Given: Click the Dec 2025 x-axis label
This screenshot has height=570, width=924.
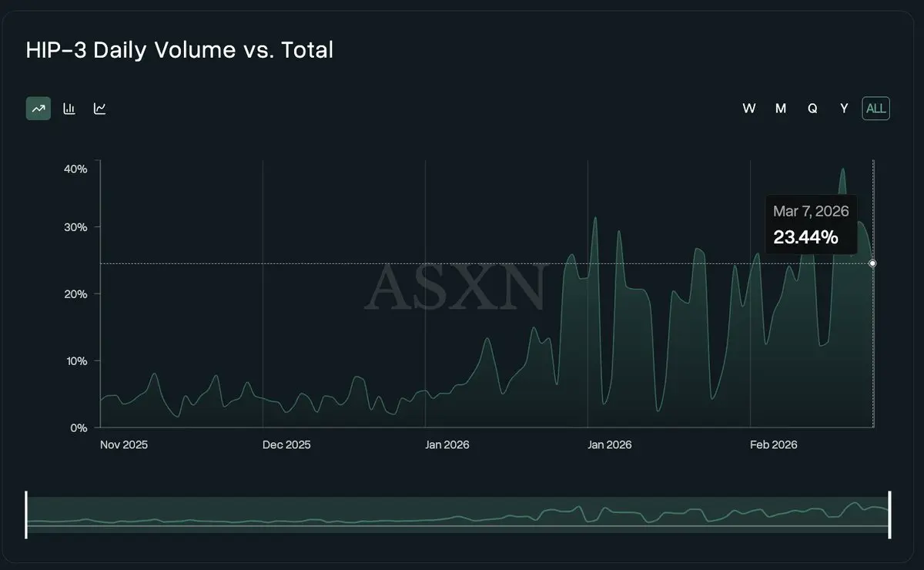Looking at the screenshot, I should 286,445.
